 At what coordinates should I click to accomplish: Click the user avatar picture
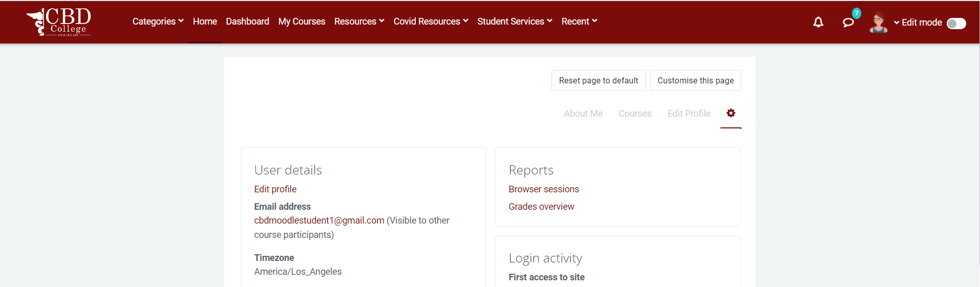coord(878,23)
